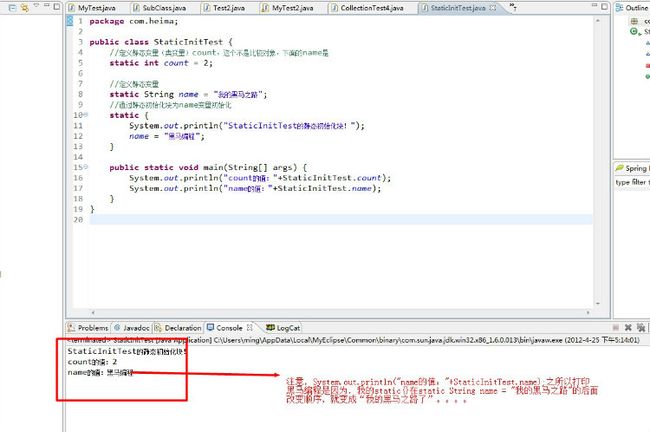The width and height of the screenshot is (650, 432).
Task: Click the editor horizontal scrollbar right arrow
Action: (588, 313)
